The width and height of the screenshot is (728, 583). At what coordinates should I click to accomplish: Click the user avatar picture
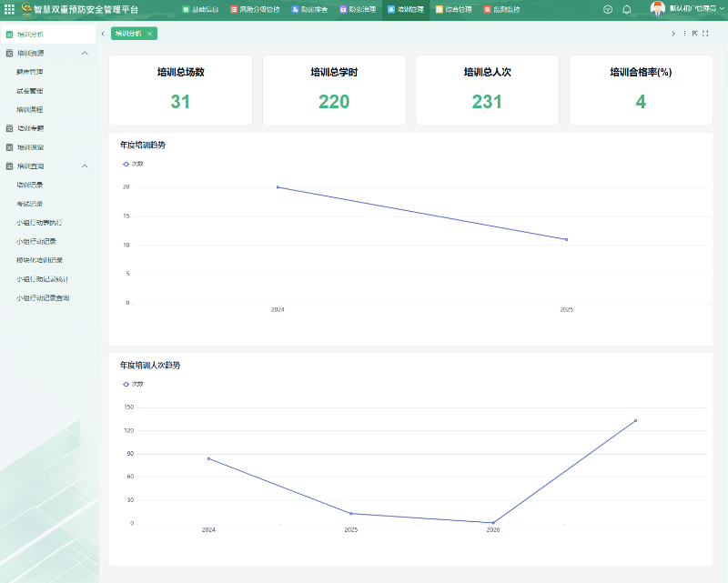[x=657, y=9]
